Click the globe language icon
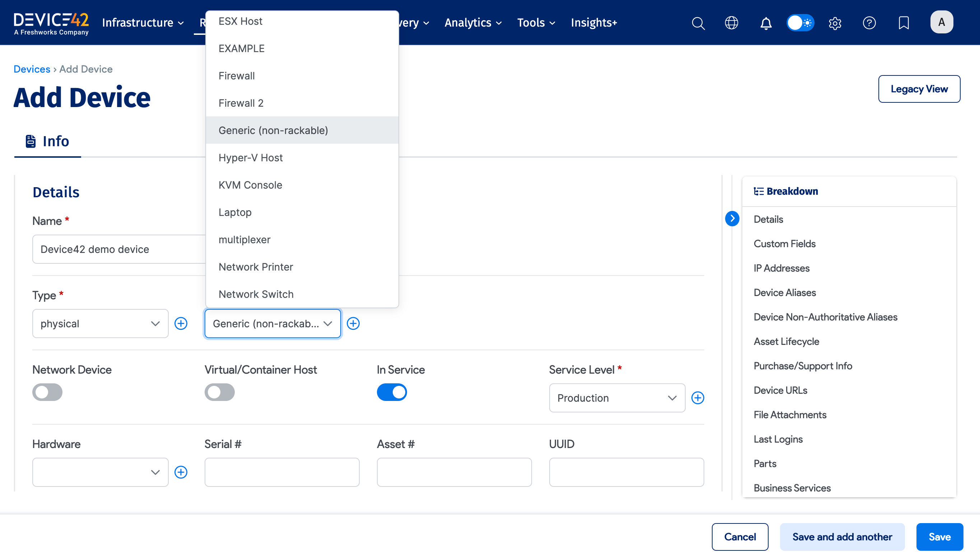Screen dimensions: 980x554 (731, 23)
